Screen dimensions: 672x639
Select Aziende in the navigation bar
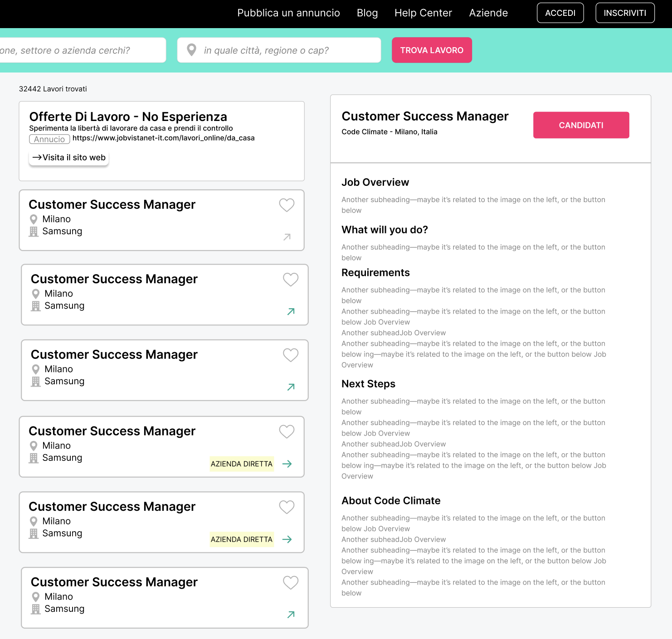click(488, 13)
